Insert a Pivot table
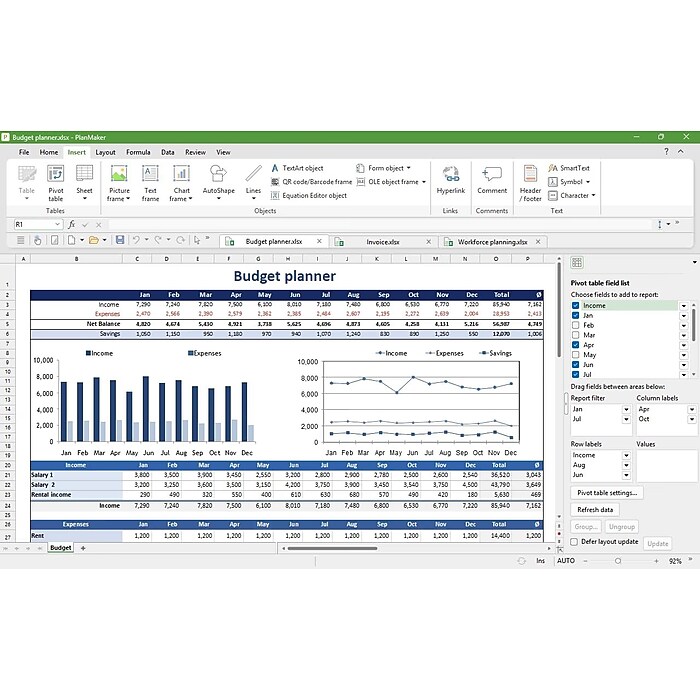Viewport: 700px width, 700px height. [x=55, y=183]
